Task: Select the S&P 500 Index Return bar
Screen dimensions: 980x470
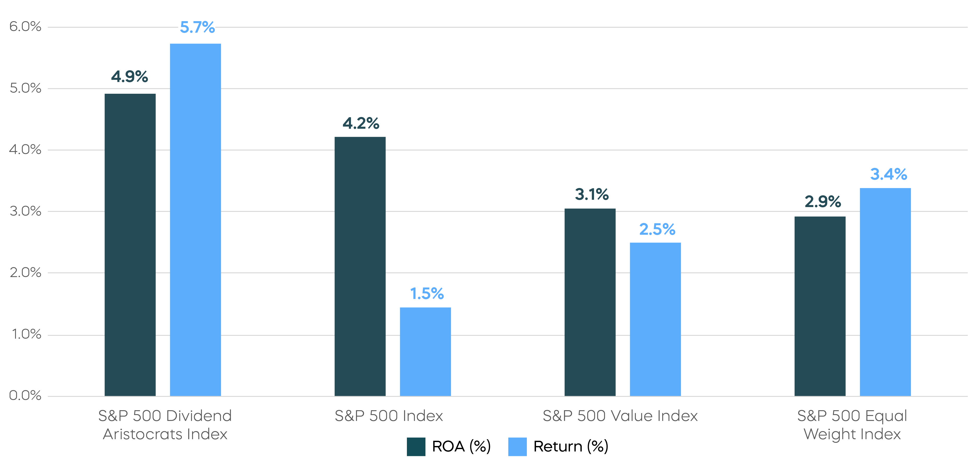Action: (x=425, y=352)
